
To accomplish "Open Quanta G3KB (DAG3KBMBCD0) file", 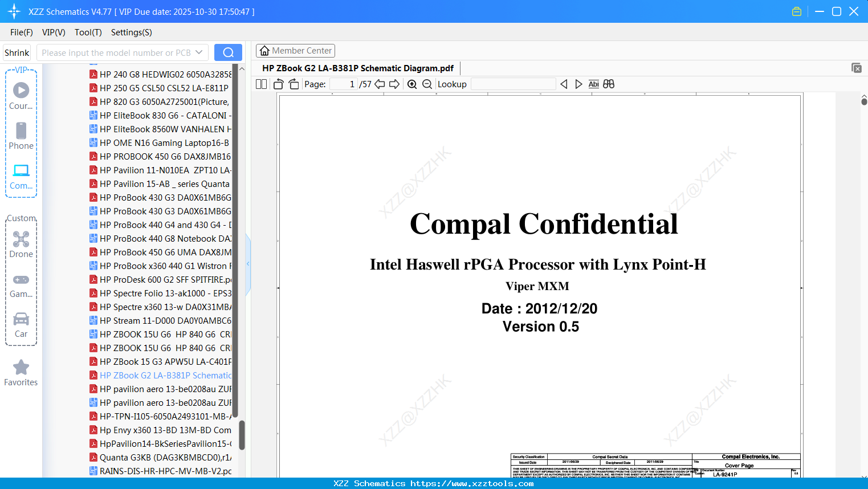I will point(161,457).
